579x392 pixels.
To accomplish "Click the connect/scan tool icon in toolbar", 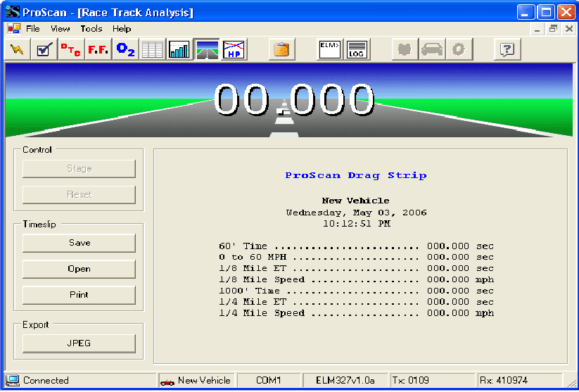I will (x=17, y=50).
